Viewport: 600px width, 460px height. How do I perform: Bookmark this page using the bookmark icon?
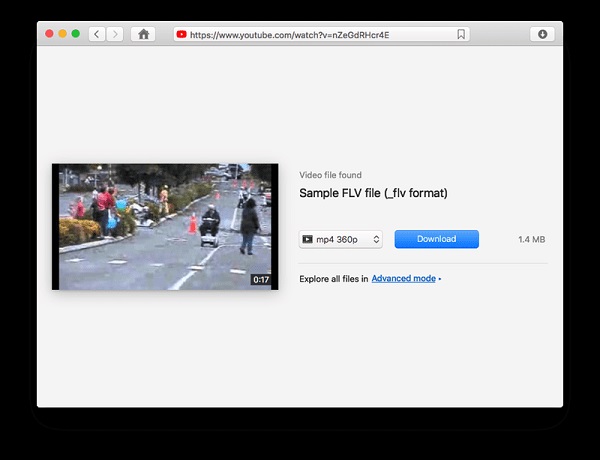pos(461,34)
